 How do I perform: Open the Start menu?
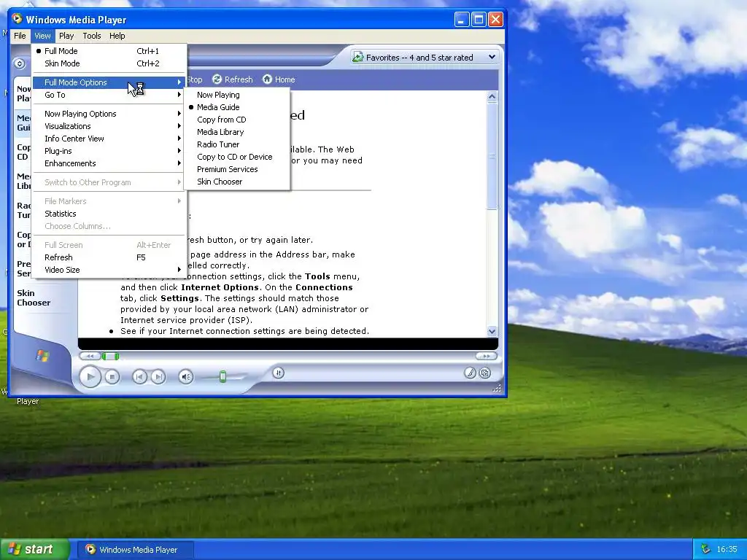pos(34,549)
